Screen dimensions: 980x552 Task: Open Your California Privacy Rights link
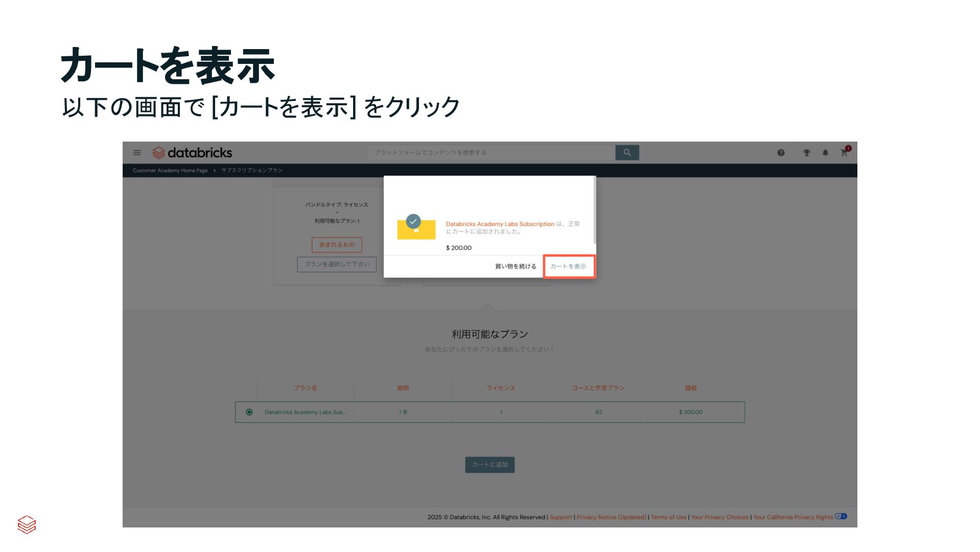(x=793, y=517)
